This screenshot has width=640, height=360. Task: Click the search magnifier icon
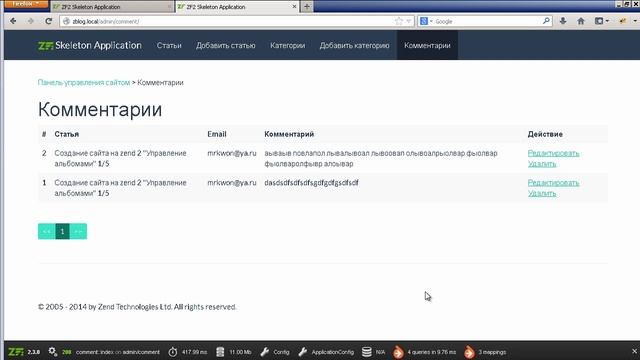click(546, 21)
